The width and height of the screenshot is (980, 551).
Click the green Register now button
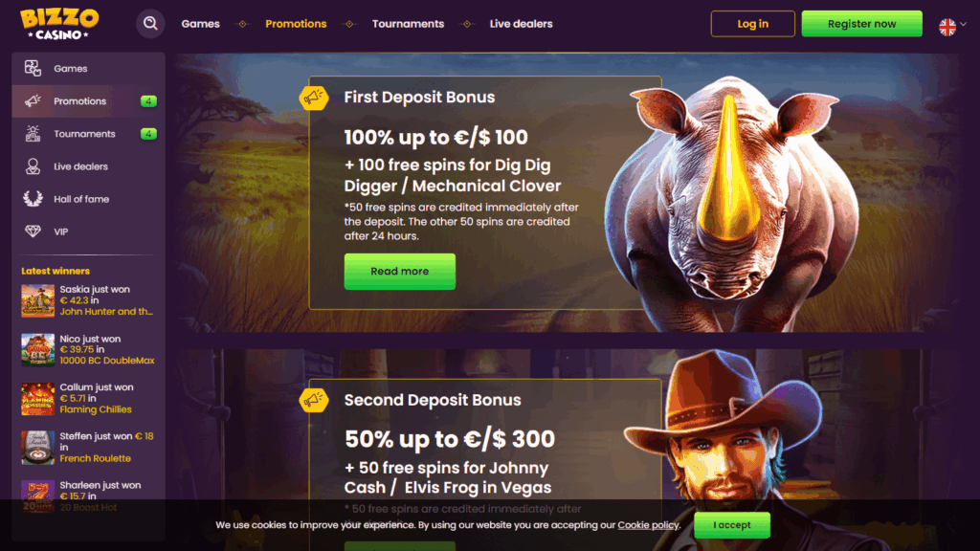[x=861, y=24]
